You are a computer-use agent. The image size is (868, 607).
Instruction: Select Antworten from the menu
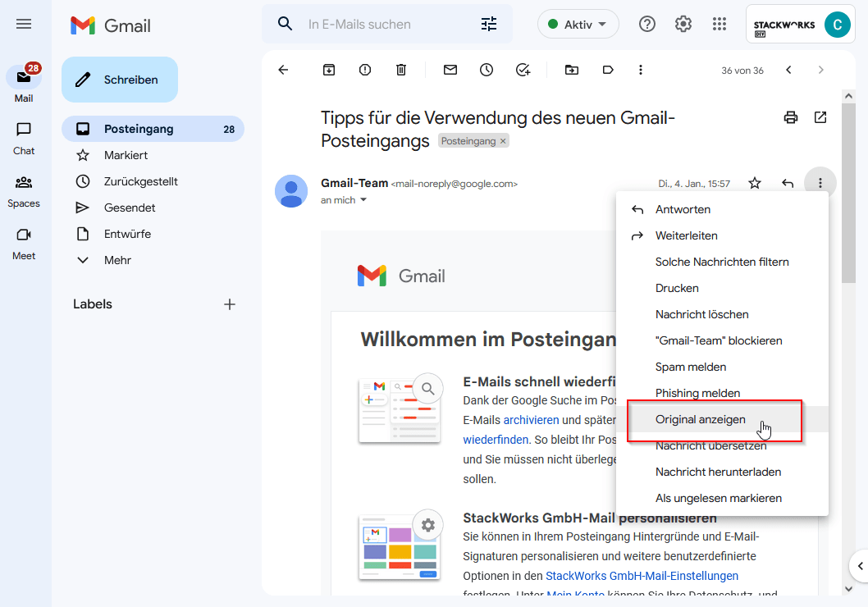click(x=722, y=209)
